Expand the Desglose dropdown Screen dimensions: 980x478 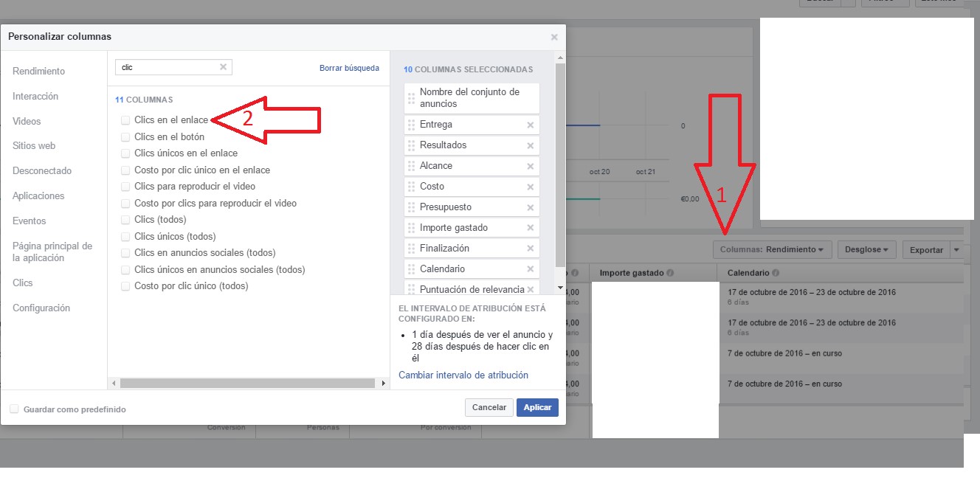(866, 250)
